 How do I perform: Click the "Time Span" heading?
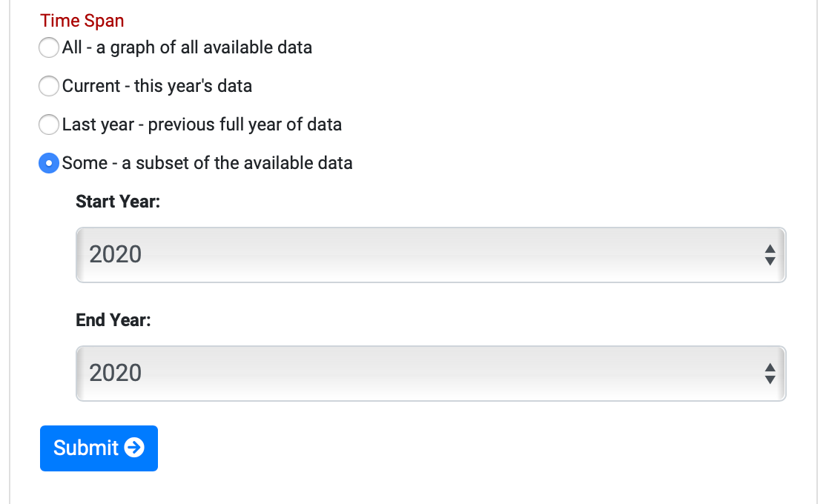tap(82, 21)
